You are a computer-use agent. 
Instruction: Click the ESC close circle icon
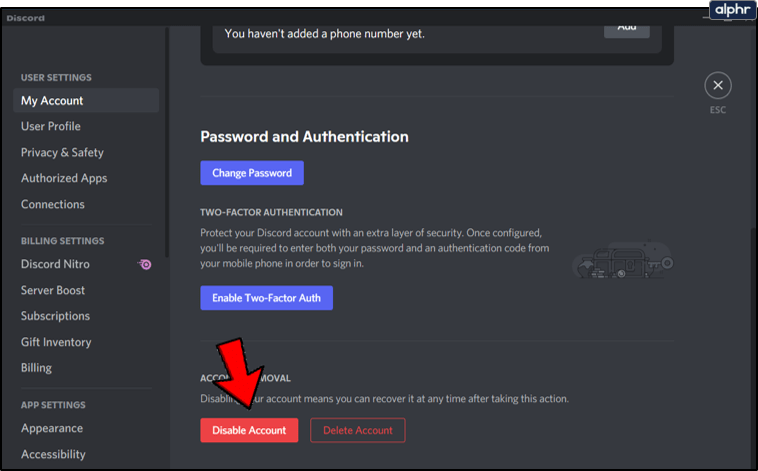point(717,86)
